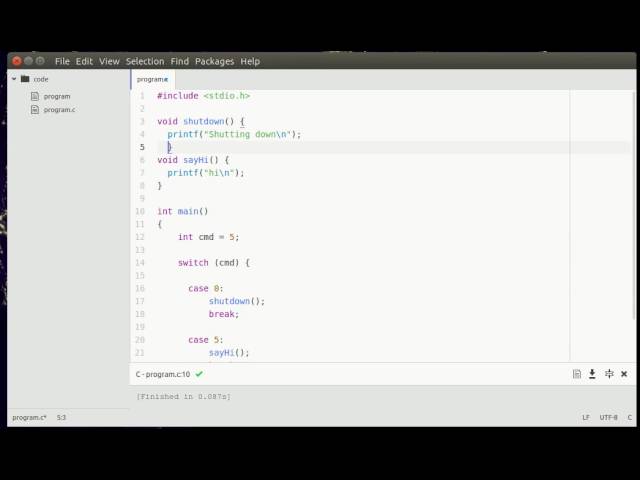This screenshot has width=640, height=480.
Task: Open the File menu
Action: coord(62,61)
